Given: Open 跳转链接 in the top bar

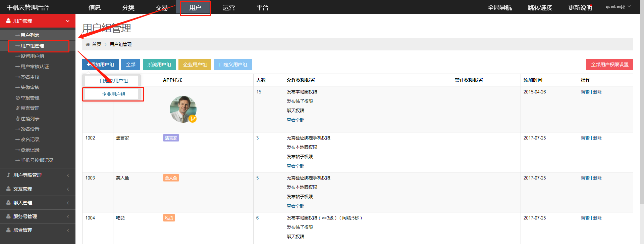Looking at the screenshot, I should click(540, 7).
